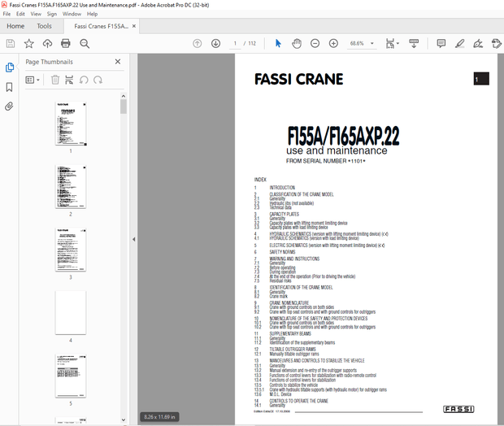
Task: Click the stamp tool icon
Action: click(x=497, y=43)
